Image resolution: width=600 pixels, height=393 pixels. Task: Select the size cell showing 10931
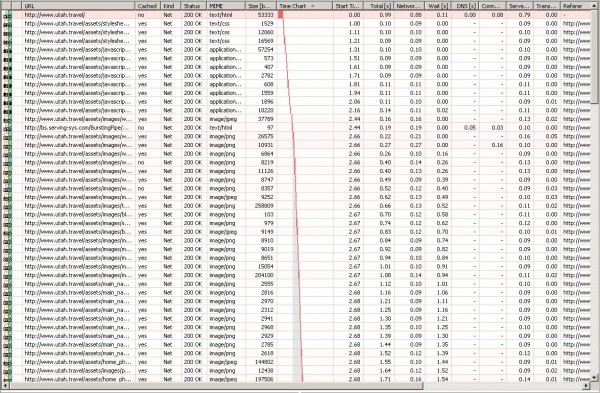261,145
